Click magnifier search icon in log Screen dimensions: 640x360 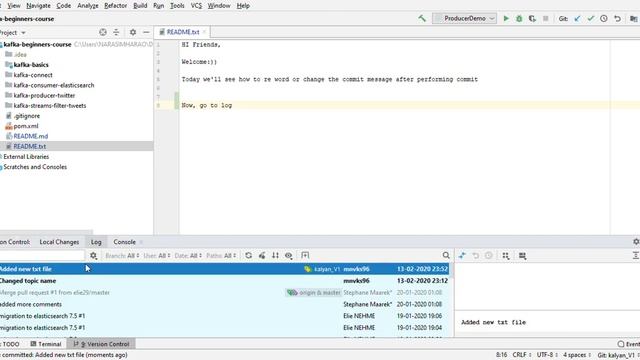click(446, 256)
